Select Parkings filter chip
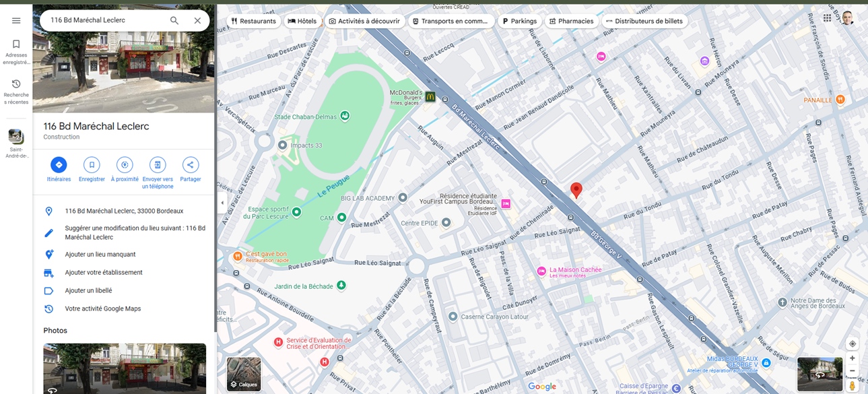Viewport: 868px width, 394px height. 519,21
